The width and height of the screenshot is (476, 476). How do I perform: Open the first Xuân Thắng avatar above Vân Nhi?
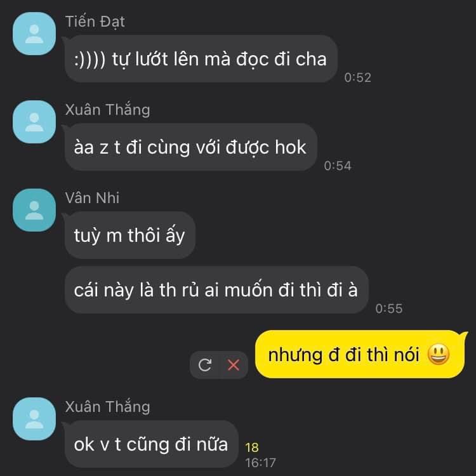34,122
